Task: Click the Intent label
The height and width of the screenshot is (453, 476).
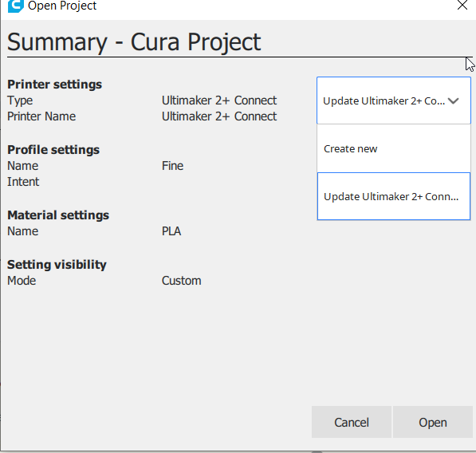Action: click(23, 182)
